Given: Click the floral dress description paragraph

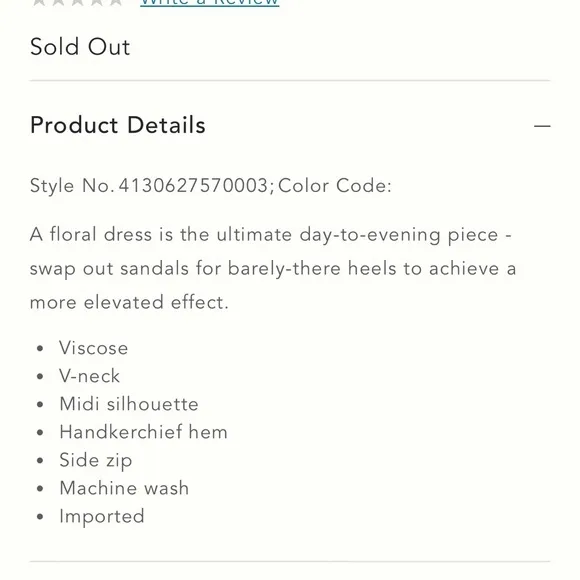Looking at the screenshot, I should click(273, 268).
